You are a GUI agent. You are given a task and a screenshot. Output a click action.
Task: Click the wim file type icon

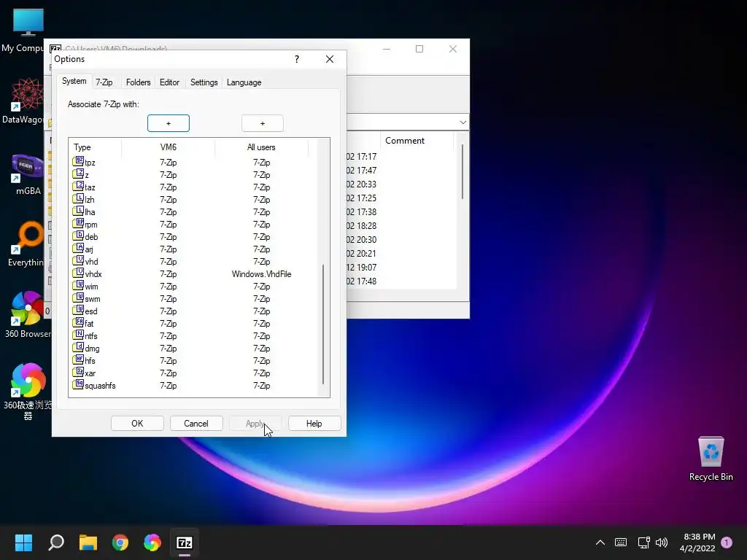78,285
